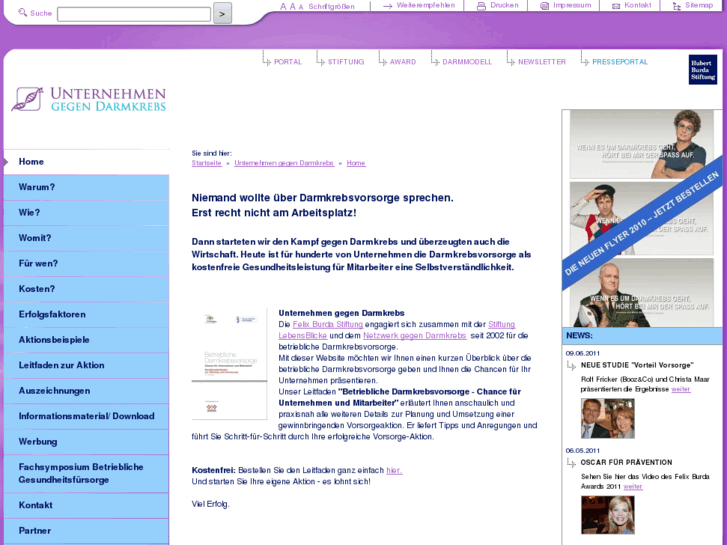The image size is (727, 545).
Task: Select the largest font size A
Action: 283,6
